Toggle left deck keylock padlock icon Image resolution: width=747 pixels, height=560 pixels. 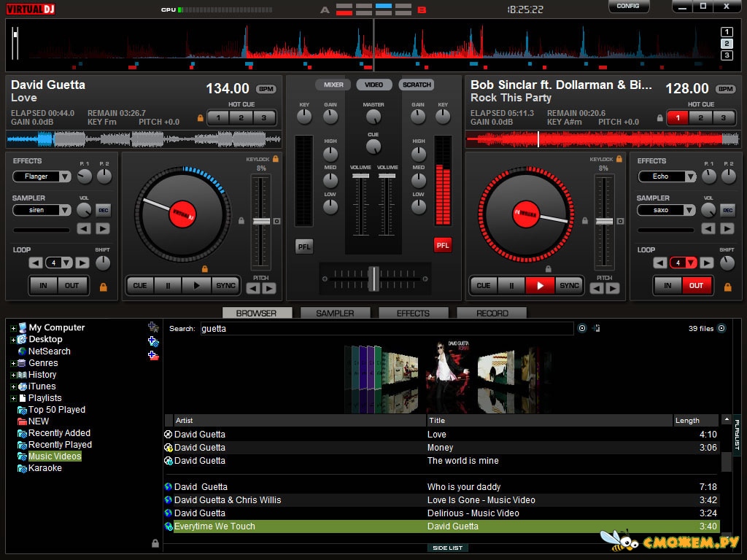tap(275, 158)
